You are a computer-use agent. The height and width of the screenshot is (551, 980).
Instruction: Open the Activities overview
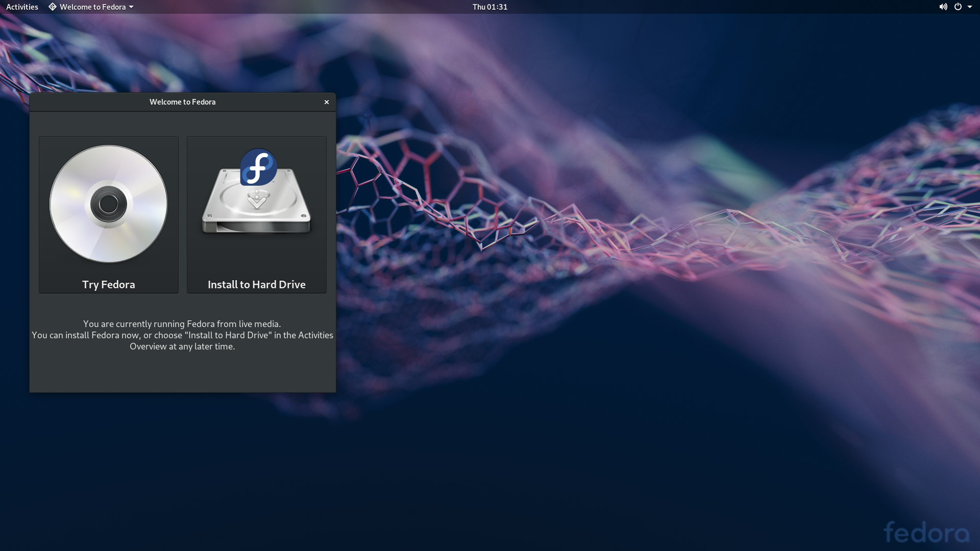click(x=22, y=7)
